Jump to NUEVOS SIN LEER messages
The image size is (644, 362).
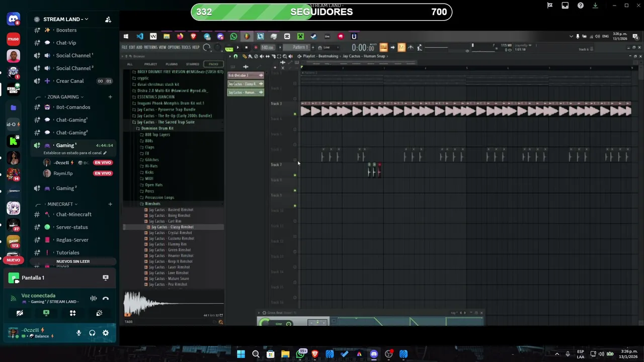(x=73, y=261)
